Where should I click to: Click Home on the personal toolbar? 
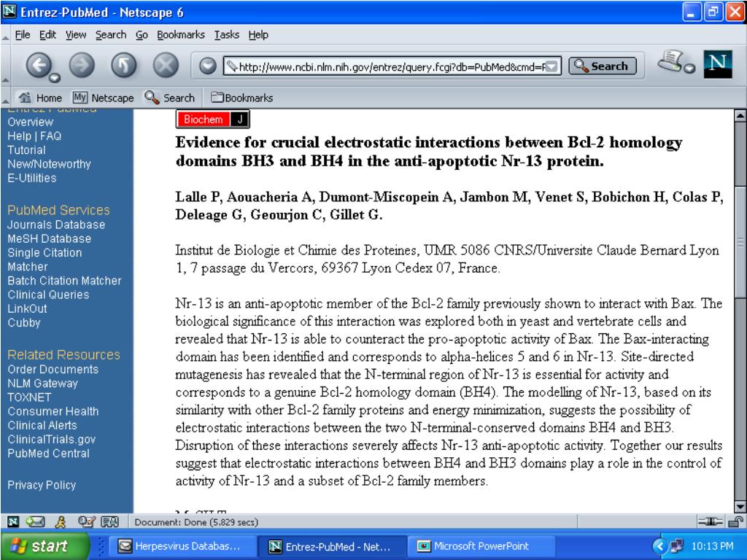[40, 98]
